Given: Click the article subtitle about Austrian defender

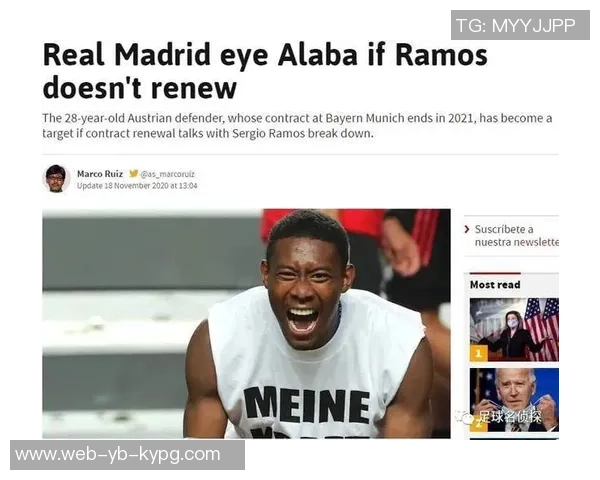Looking at the screenshot, I should [297, 126].
